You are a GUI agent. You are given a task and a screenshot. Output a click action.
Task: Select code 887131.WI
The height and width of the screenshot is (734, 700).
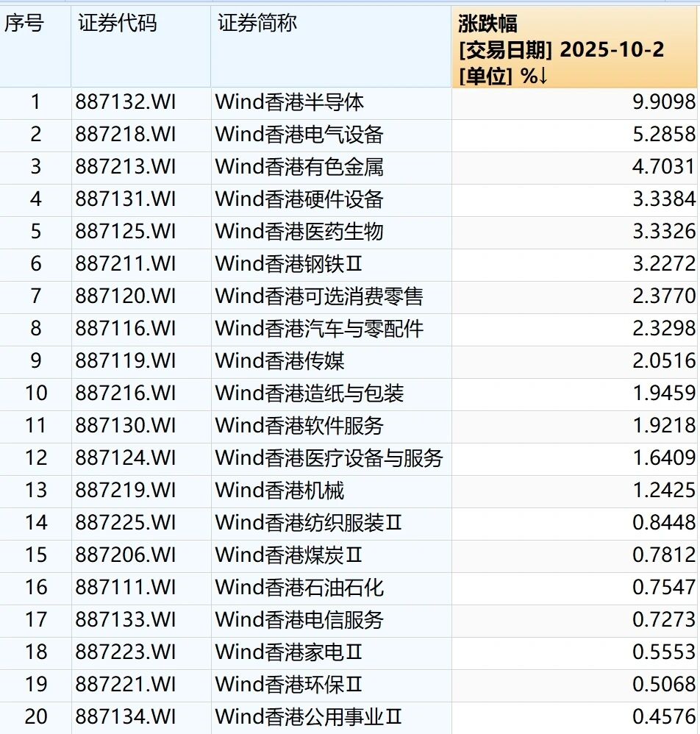click(x=126, y=199)
